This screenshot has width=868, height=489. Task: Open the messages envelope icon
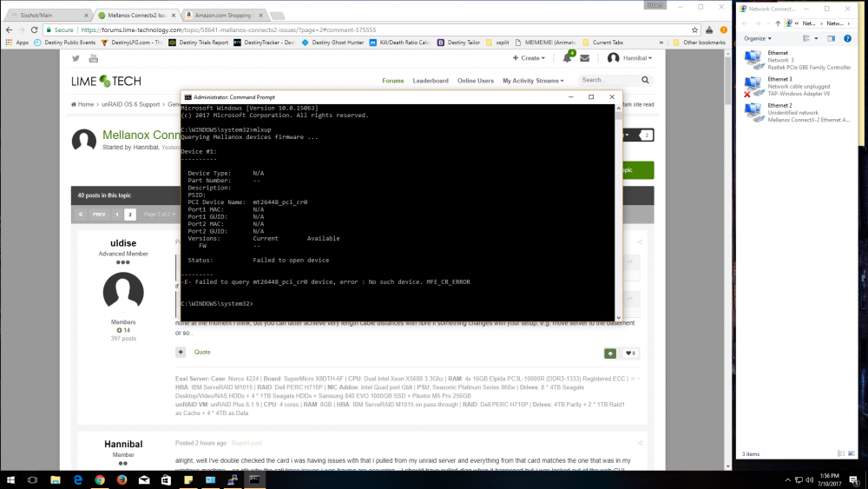[x=584, y=57]
